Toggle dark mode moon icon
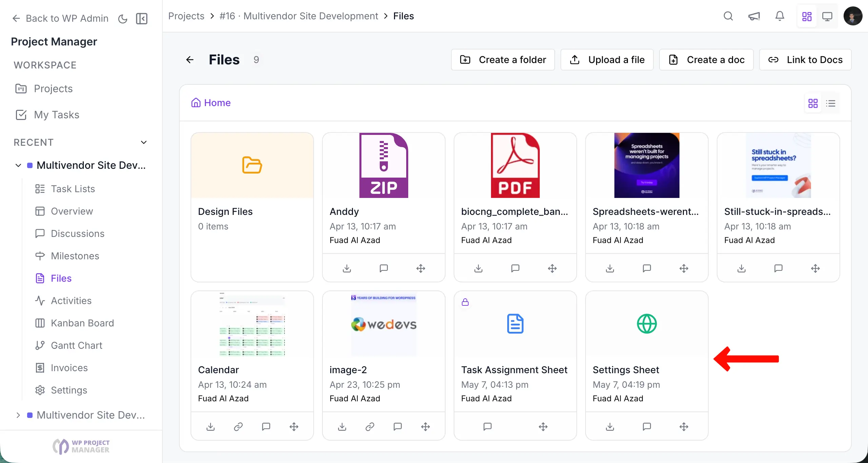Screen dimensions: 868x463 [x=123, y=19]
